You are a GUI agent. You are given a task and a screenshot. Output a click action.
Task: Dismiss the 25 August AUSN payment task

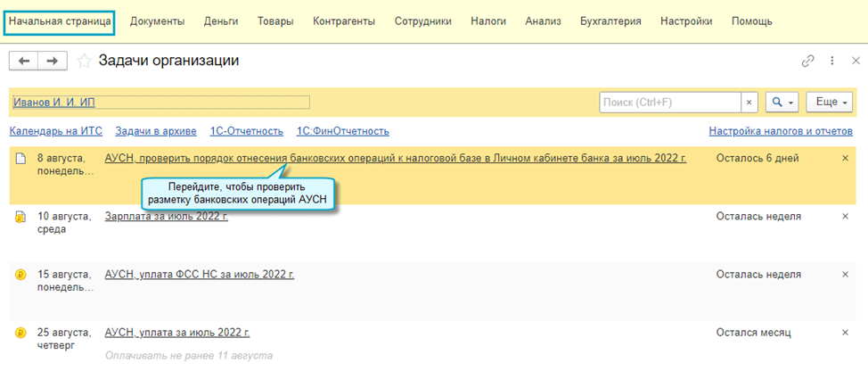point(846,333)
